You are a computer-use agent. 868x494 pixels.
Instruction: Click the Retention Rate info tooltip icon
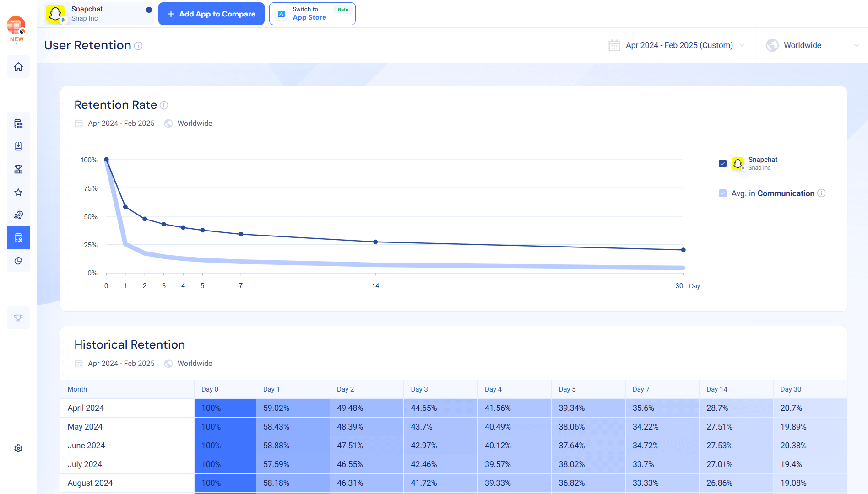(x=164, y=105)
